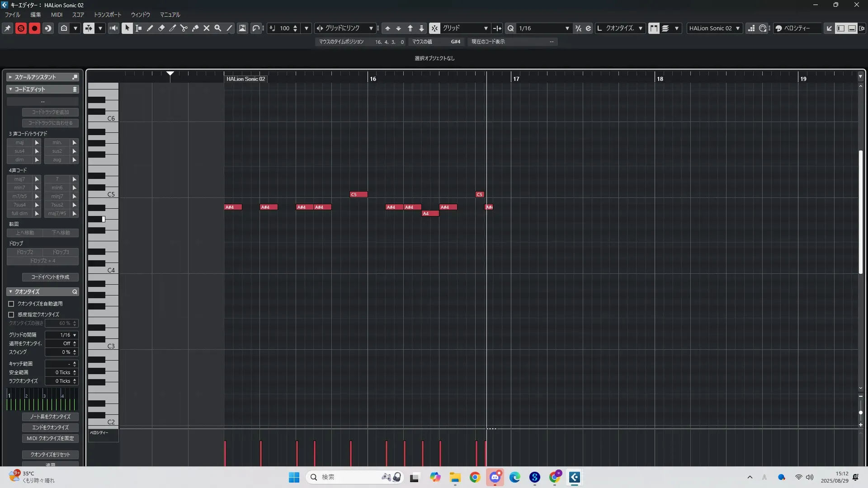Toggle the Solo Editor button
The image size is (868, 488).
pos(21,28)
